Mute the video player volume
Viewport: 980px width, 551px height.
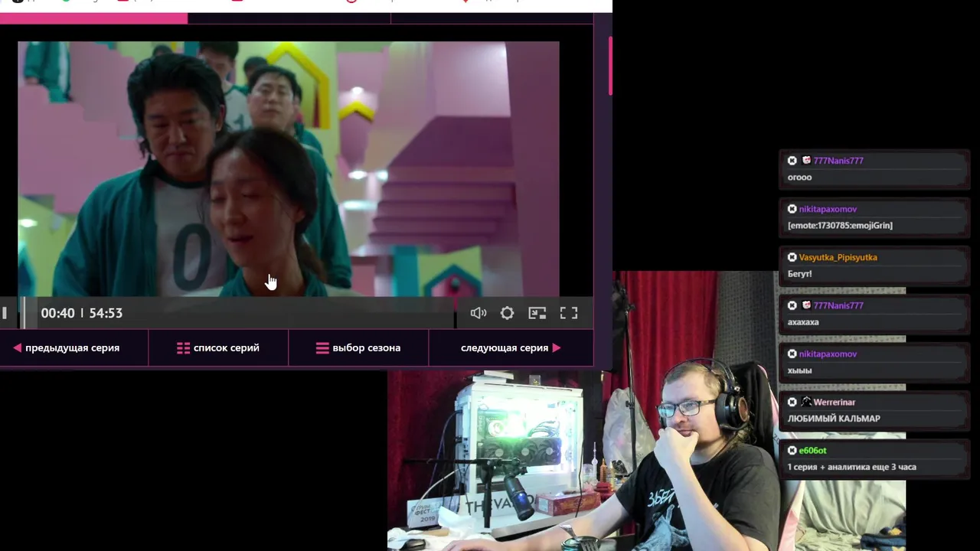[479, 313]
